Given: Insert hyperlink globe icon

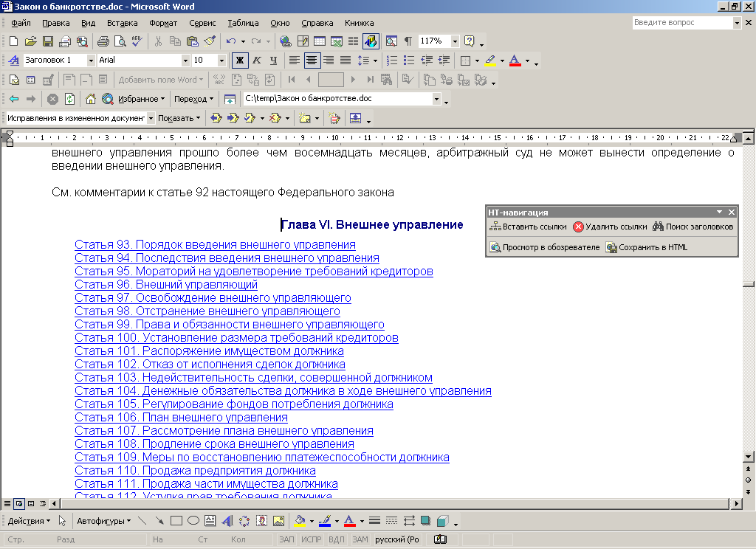Looking at the screenshot, I should 286,41.
